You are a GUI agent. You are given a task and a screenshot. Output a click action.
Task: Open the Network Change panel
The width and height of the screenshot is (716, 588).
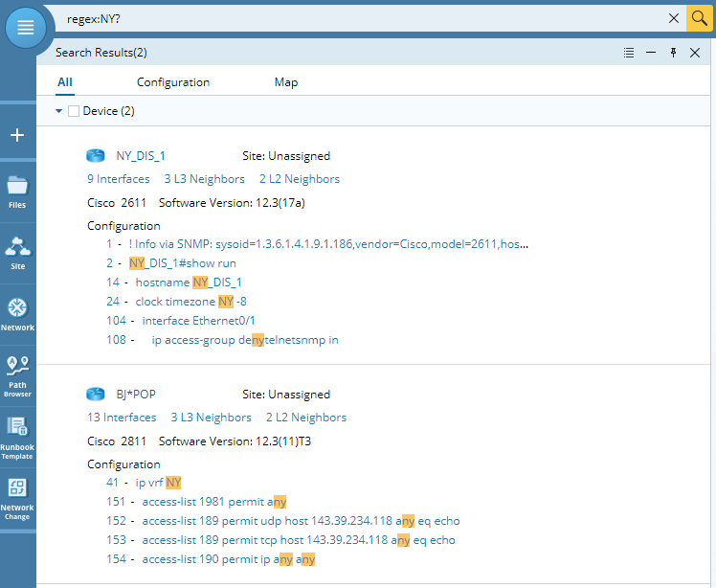(17, 499)
